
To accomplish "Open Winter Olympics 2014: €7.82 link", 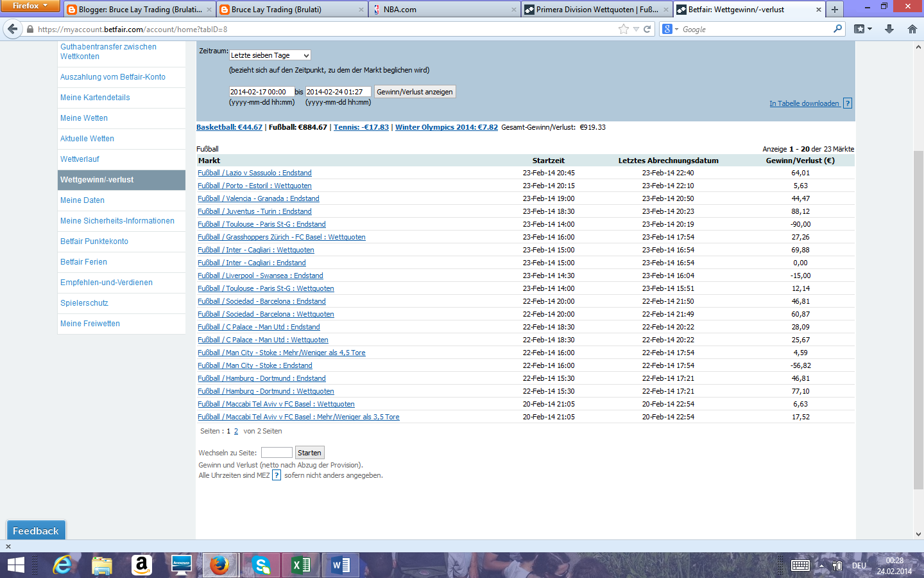I will click(x=447, y=127).
